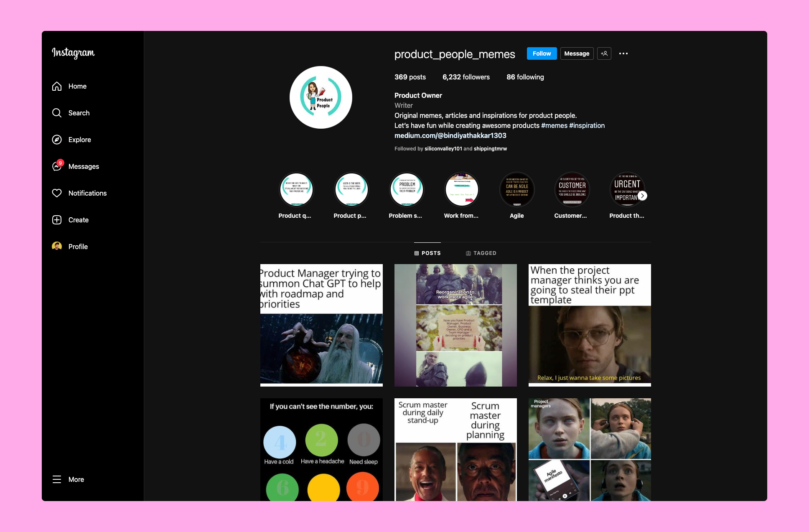Open the More options ellipsis menu
The height and width of the screenshot is (532, 809).
pyautogui.click(x=623, y=53)
